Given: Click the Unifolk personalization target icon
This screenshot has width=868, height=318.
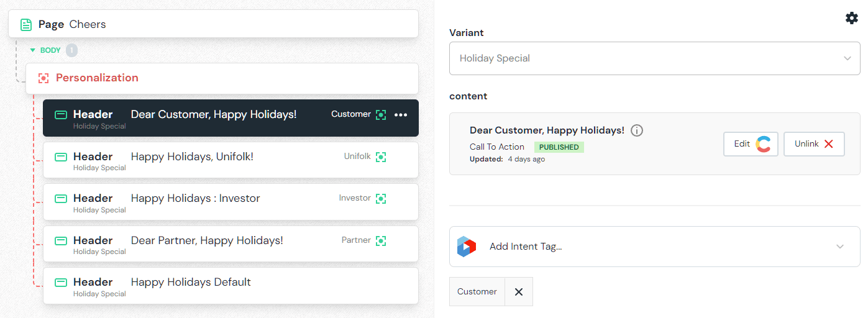Looking at the screenshot, I should (381, 157).
